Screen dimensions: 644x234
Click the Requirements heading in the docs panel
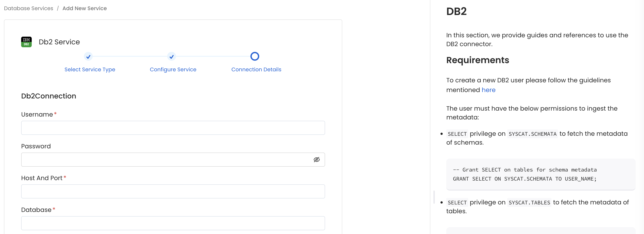[x=477, y=60]
